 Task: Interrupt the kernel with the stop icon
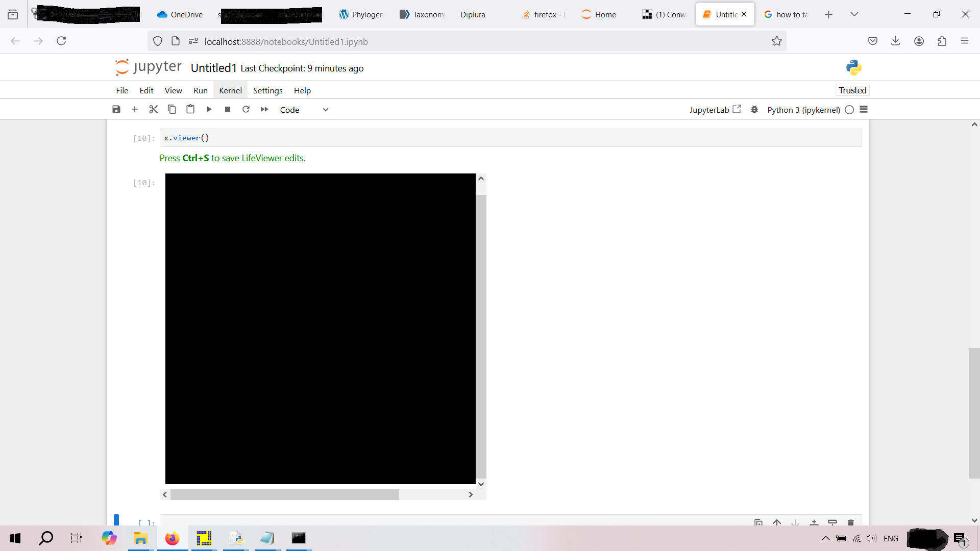pos(228,109)
